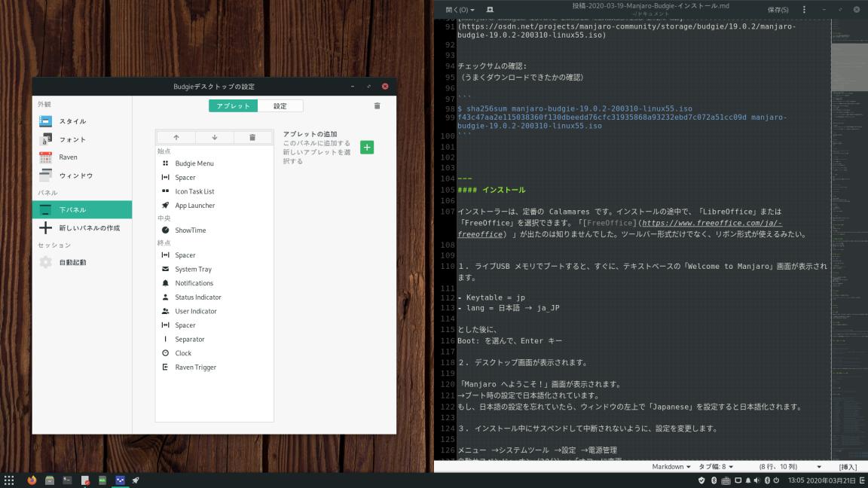The image size is (868, 488).
Task: Select the Budgie settings taskbar icon
Action: tap(120, 480)
